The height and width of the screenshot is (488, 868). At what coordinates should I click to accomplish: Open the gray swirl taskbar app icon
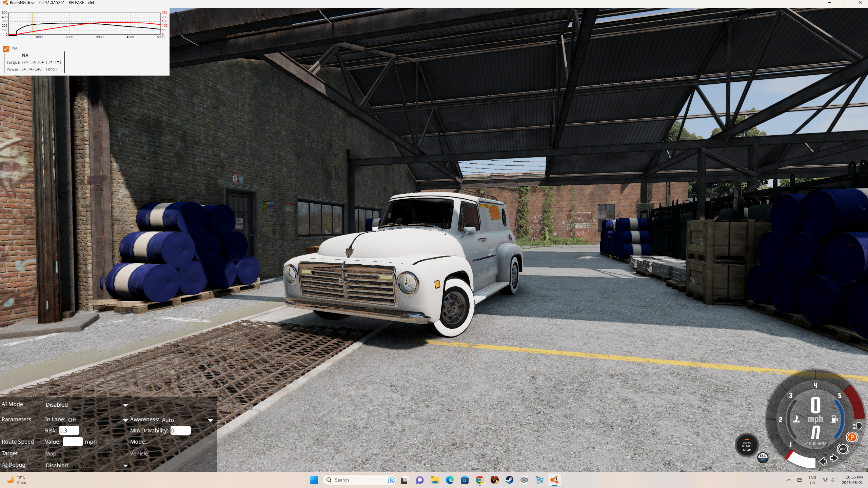(525, 480)
